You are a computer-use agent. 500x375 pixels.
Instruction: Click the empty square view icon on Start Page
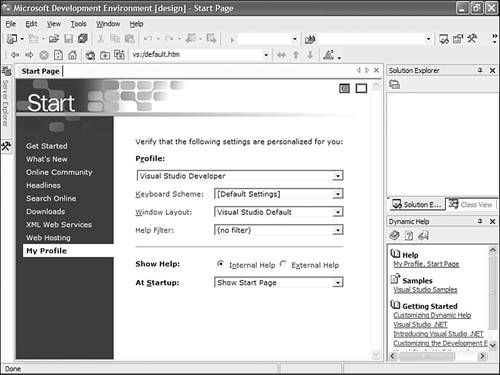coord(361,88)
